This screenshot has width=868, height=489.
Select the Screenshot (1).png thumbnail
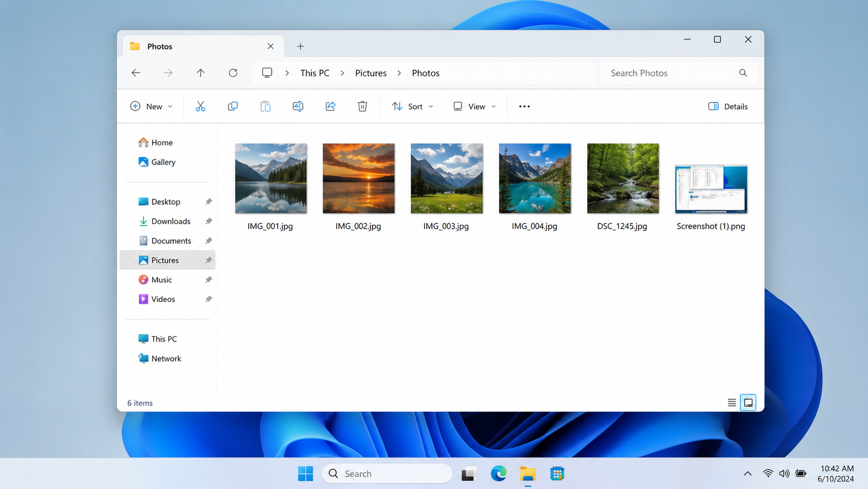point(711,189)
